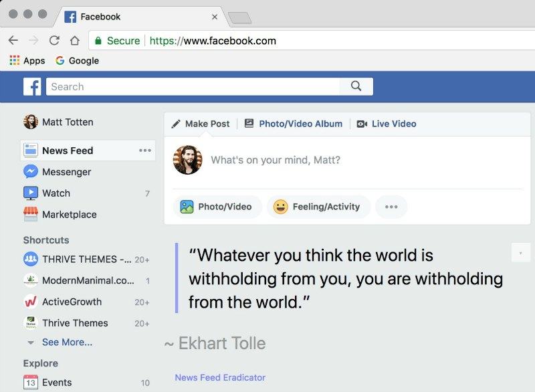Click the Photo/Video Album icon
This screenshot has width=535, height=392.
249,123
